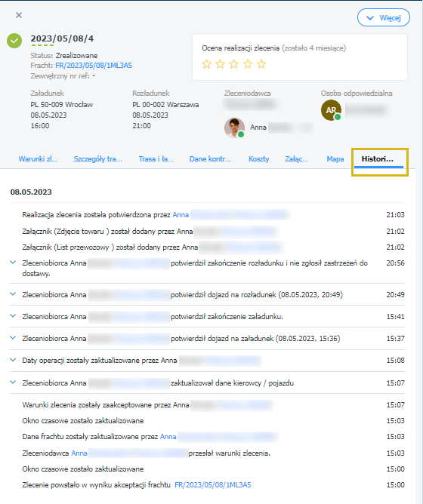The height and width of the screenshot is (504, 423).
Task: Expand the arrival at unloading entry at 20:49
Action: (13, 294)
